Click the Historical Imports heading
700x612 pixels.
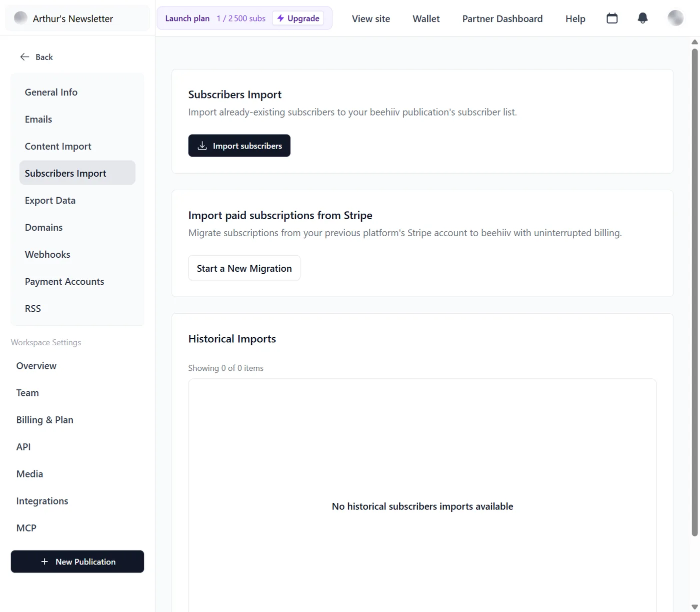[x=232, y=339]
